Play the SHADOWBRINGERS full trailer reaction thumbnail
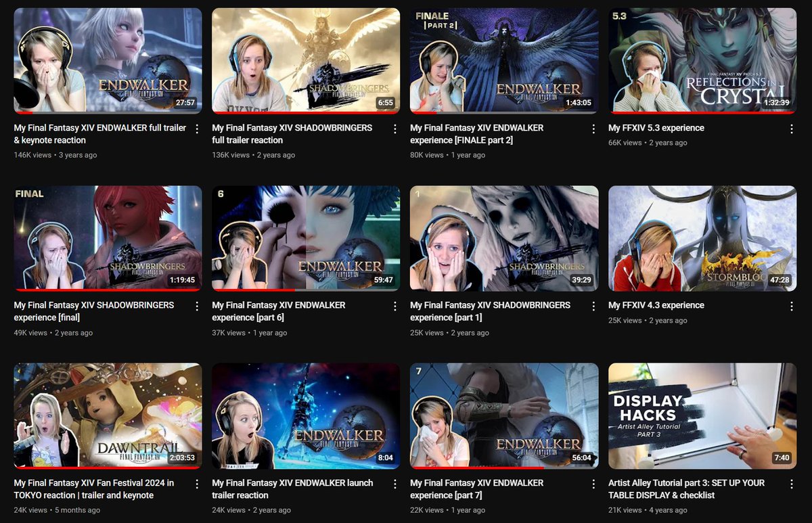 306,60
